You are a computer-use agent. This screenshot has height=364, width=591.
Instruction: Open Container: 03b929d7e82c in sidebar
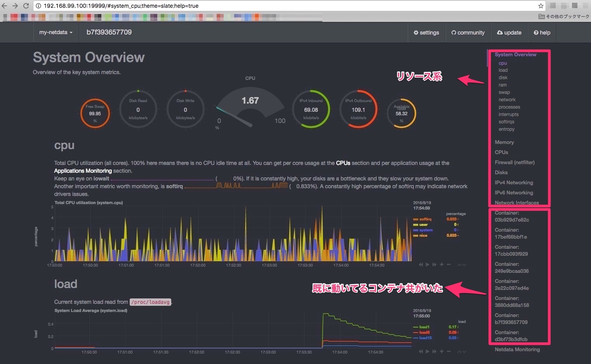point(511,217)
